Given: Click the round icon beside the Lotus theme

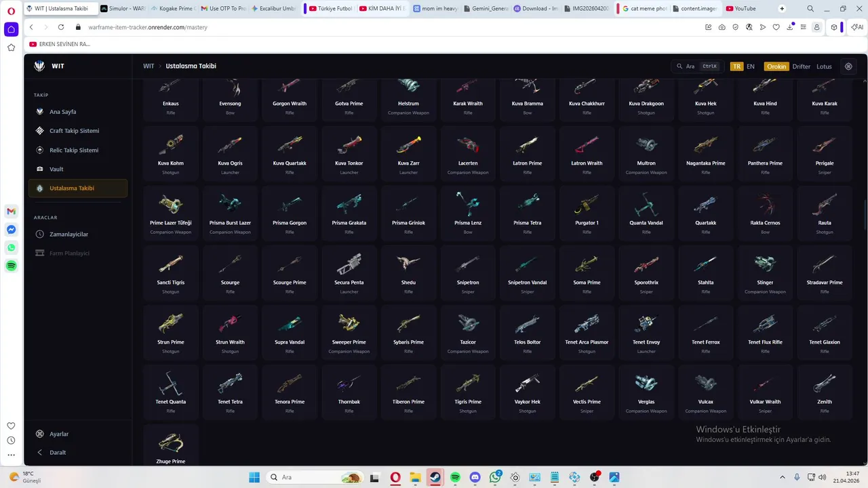Looking at the screenshot, I should [848, 66].
